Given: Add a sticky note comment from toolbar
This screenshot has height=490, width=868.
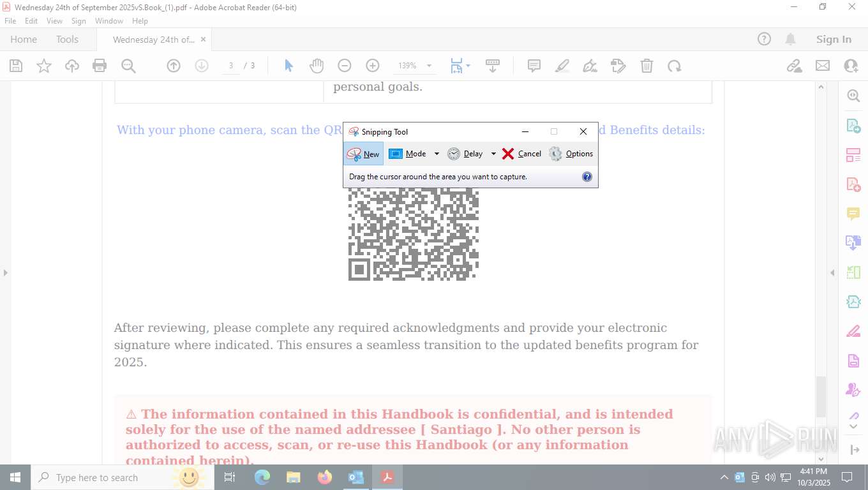Looking at the screenshot, I should pos(534,66).
